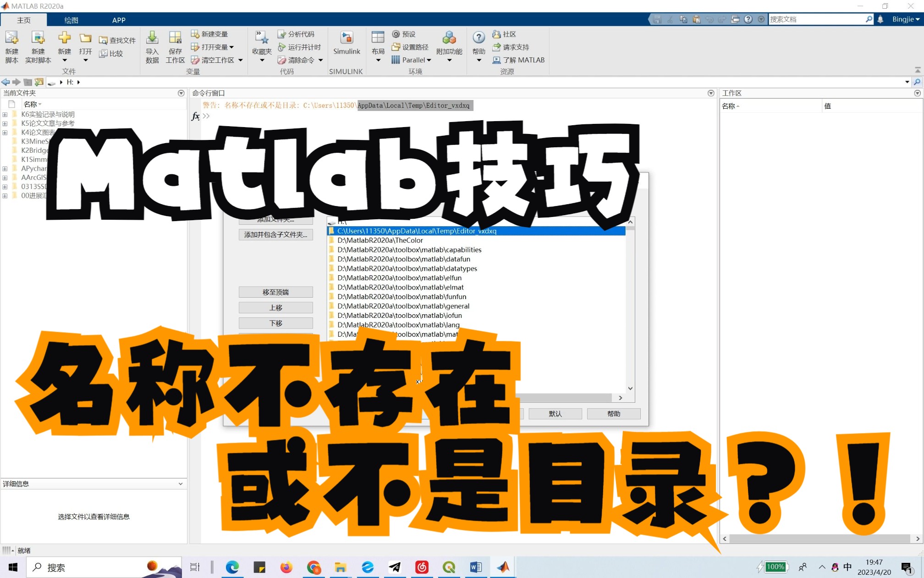Switch to the Home (主页) tab

[x=23, y=20]
